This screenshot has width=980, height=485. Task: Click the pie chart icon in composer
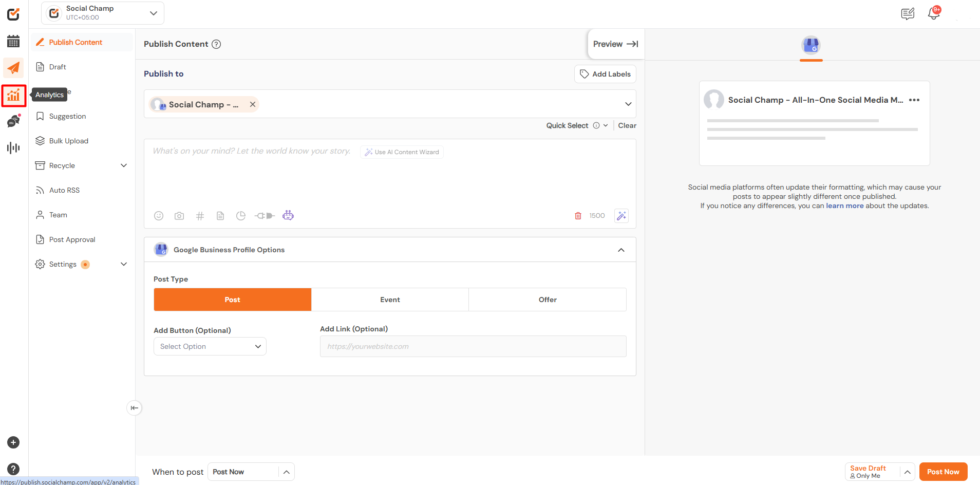pos(241,216)
